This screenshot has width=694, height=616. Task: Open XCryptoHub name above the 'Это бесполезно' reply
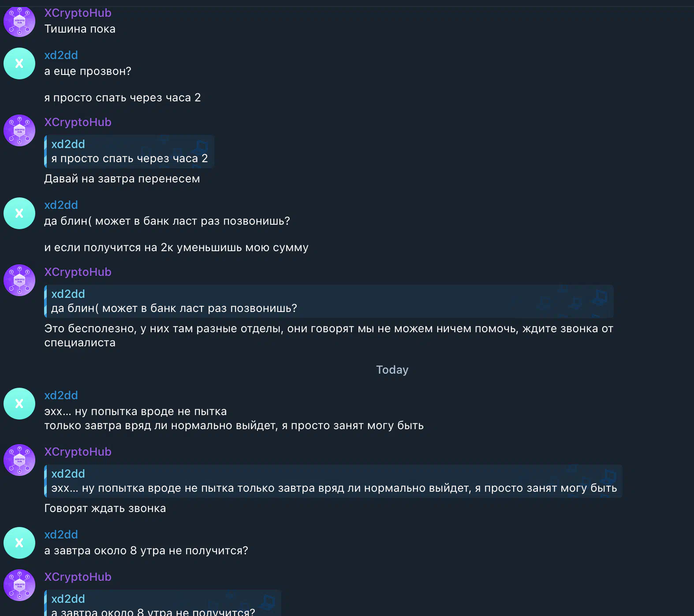point(78,272)
